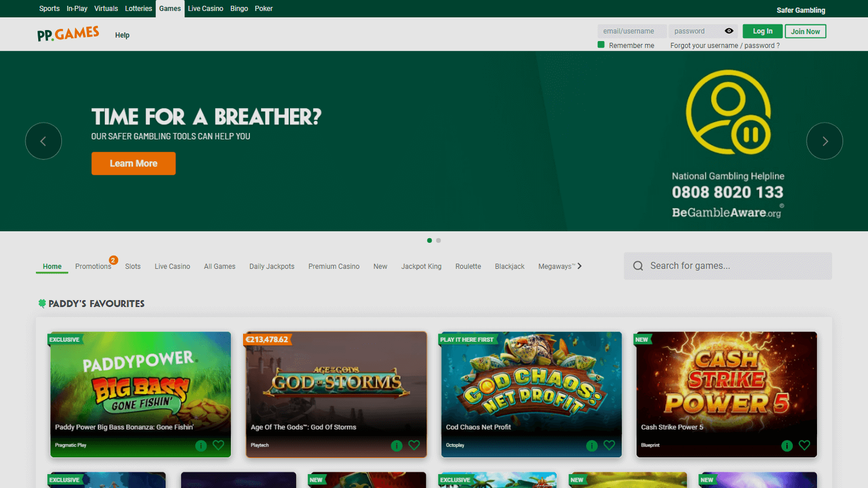Open the Lotteries section
This screenshot has height=488, width=868.
138,9
